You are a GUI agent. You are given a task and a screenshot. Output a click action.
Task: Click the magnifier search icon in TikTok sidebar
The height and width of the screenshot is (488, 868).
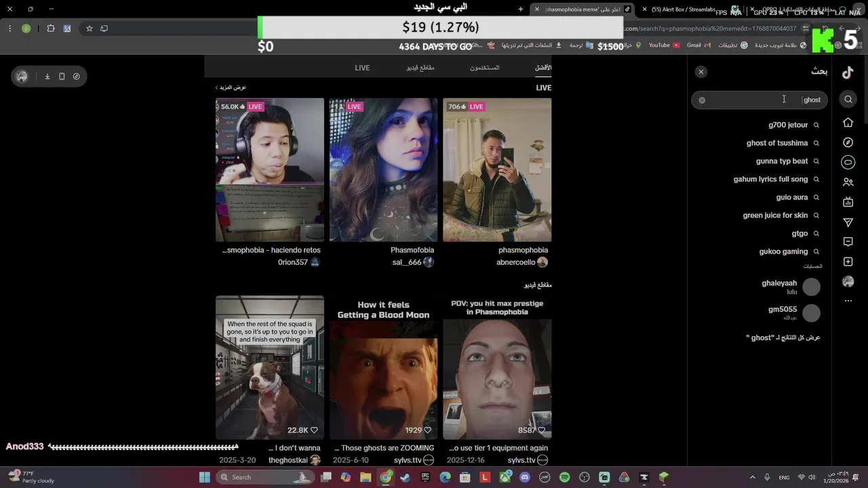(848, 100)
